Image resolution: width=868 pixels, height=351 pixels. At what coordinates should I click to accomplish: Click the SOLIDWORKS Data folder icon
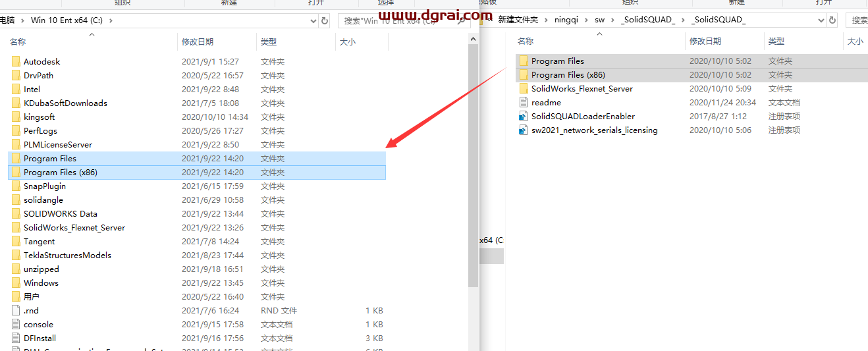[x=16, y=214]
